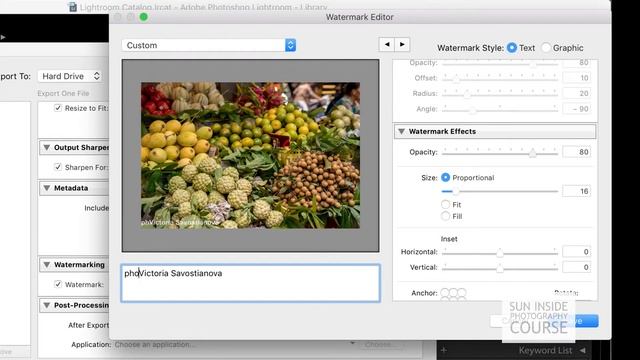Screen dimensions: 640x360
Task: Select the Graphic watermark style
Action: 546,48
